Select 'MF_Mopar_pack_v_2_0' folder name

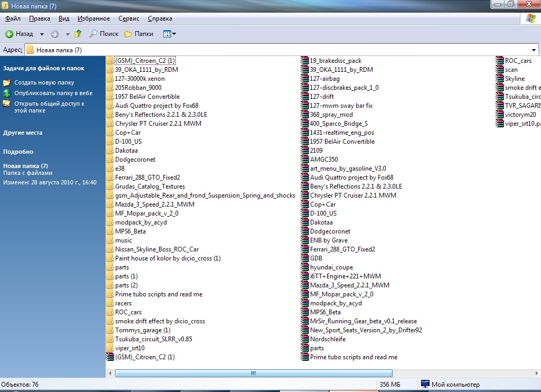pyautogui.click(x=147, y=213)
